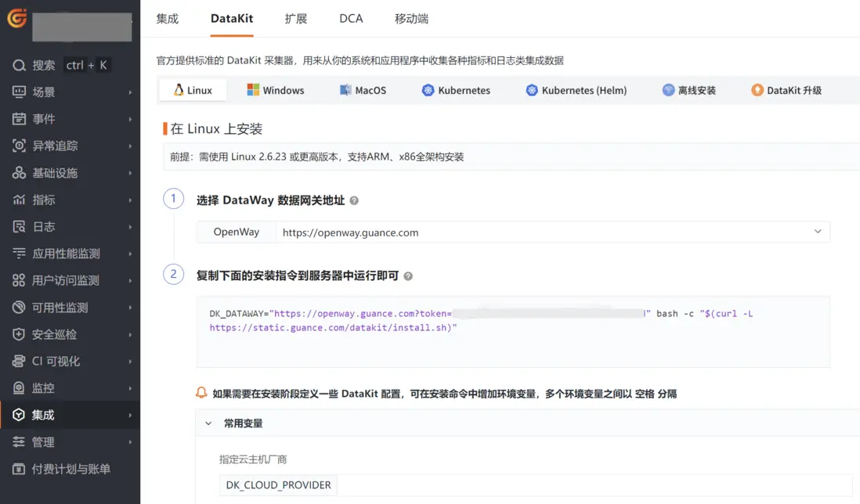Click the search magnifier icon in sidebar
This screenshot has width=860, height=504.
click(x=20, y=66)
